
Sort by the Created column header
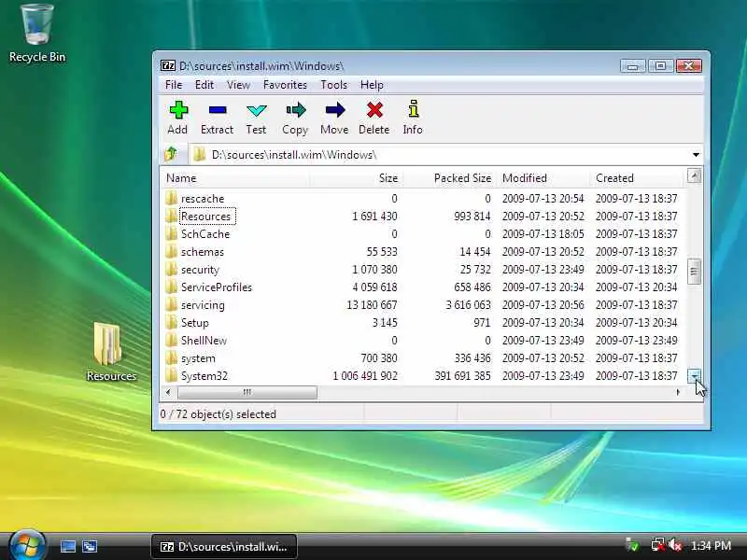coord(636,178)
